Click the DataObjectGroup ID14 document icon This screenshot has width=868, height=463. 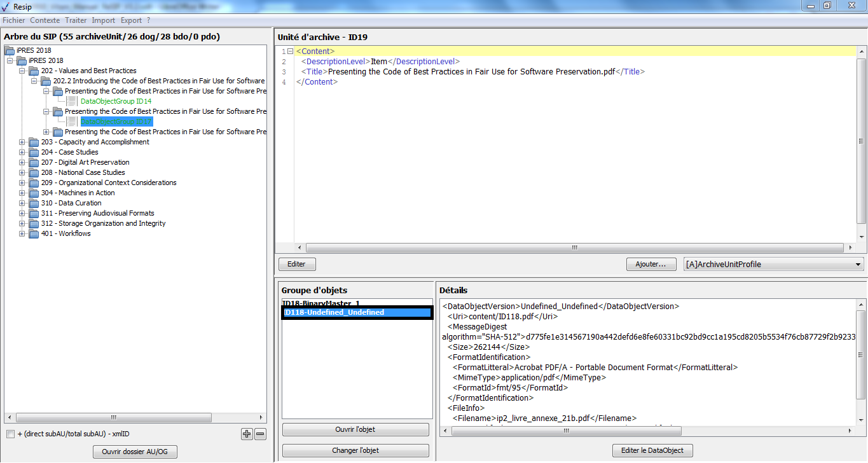[72, 101]
